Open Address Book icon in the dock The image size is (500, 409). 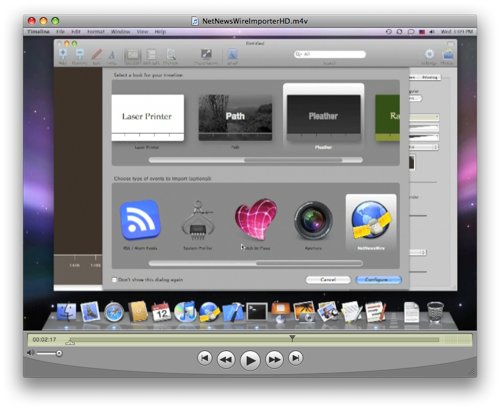tap(138, 312)
